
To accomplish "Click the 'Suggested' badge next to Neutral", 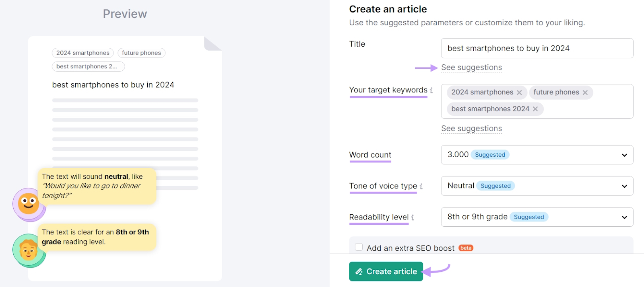I will pyautogui.click(x=495, y=186).
